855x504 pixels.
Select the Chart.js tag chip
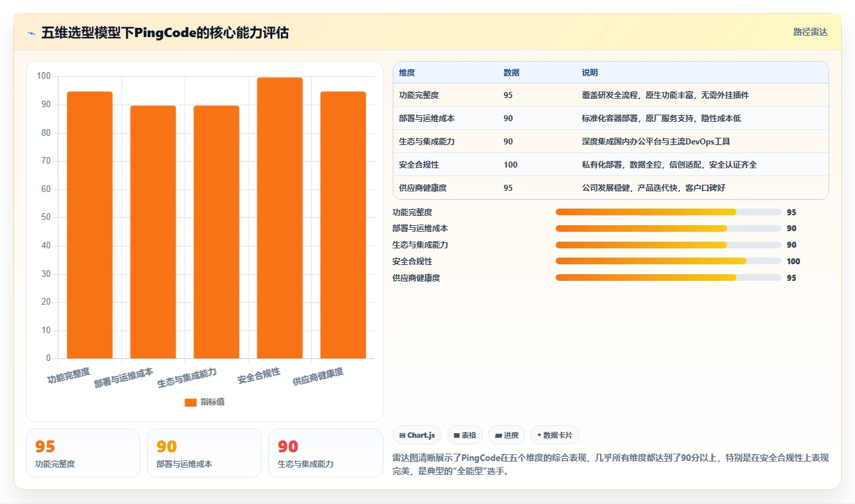point(417,435)
